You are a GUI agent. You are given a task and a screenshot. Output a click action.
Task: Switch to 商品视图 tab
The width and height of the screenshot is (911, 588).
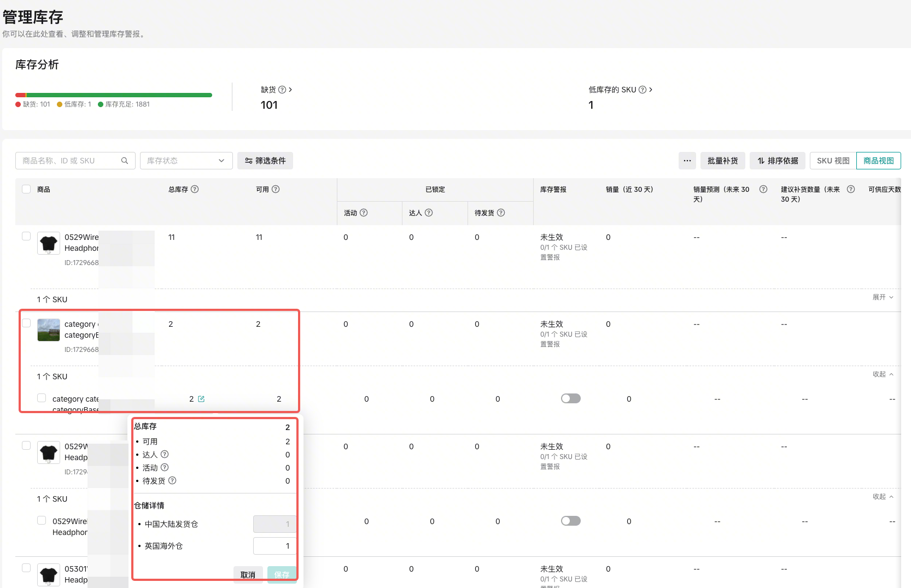(x=878, y=161)
